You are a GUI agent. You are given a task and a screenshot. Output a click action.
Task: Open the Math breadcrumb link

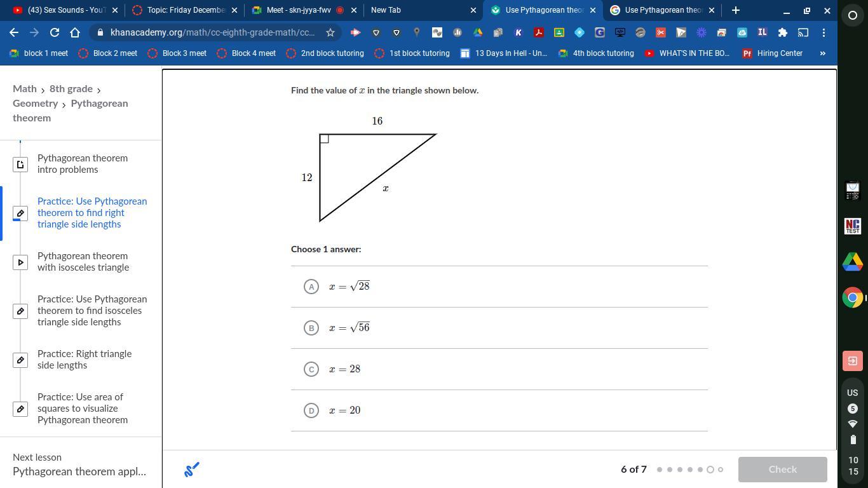[x=25, y=89]
